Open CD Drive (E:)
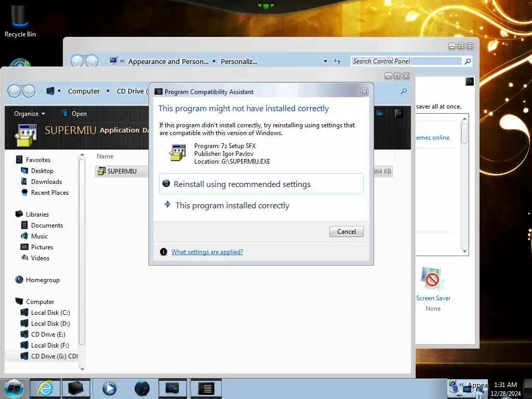The width and height of the screenshot is (532, 399). click(x=48, y=334)
